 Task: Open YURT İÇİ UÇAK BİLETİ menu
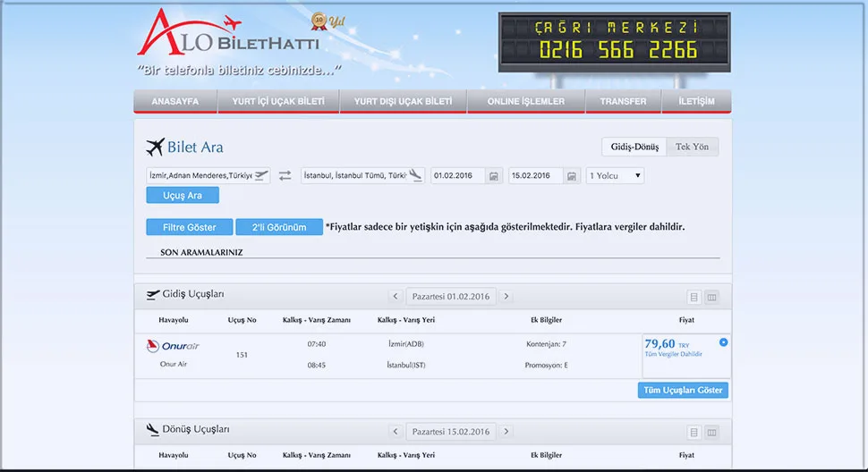278,101
